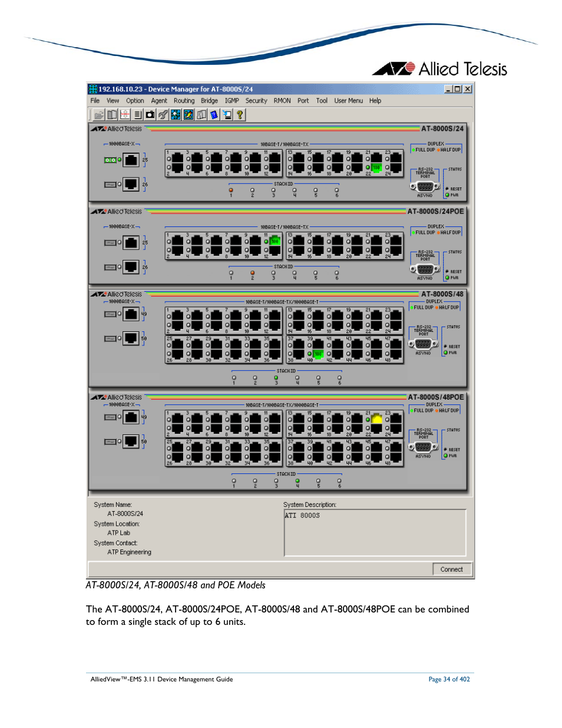
Task: Click the red crosshair grid toolbar icon
Action: coord(125,115)
